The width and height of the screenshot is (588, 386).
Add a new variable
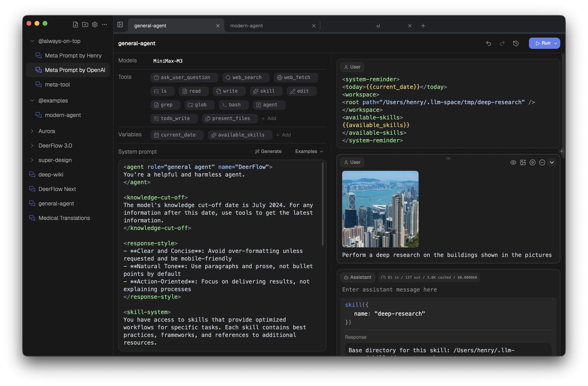[283, 135]
